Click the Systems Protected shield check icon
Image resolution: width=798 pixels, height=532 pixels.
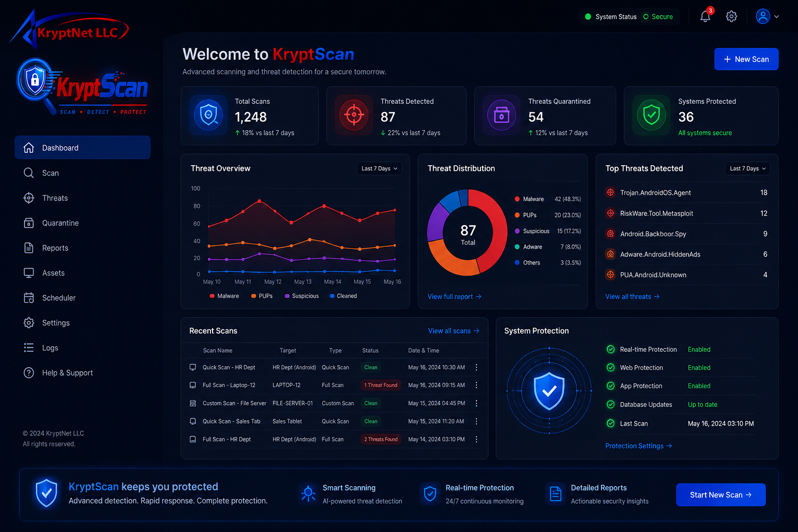click(651, 114)
